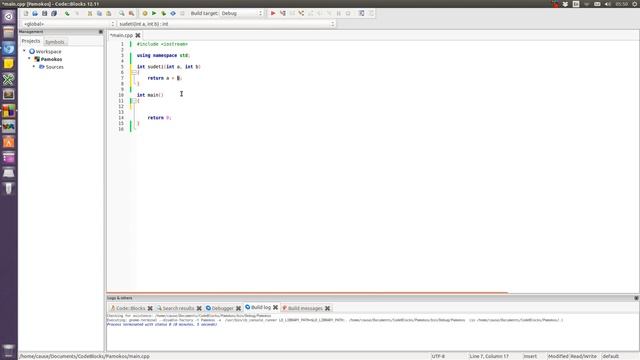Image resolution: width=640 pixels, height=360 pixels.
Task: Expand the Sources folder node
Action: 34,67
